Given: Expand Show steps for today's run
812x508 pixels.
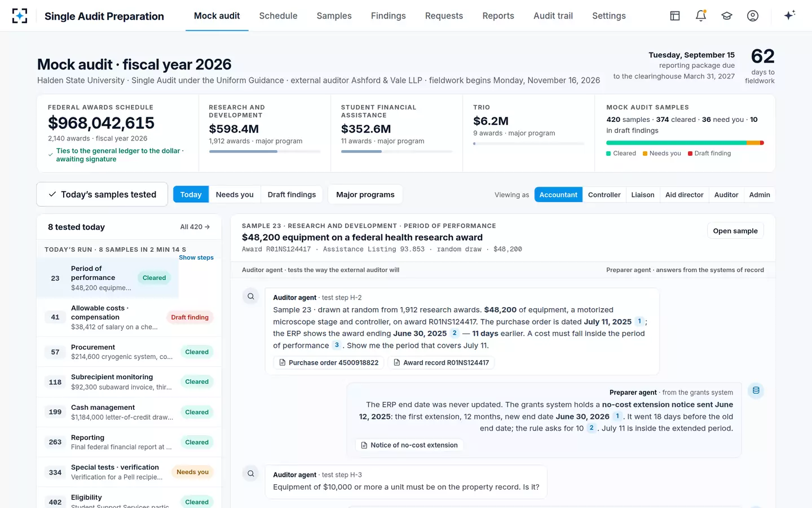Looking at the screenshot, I should click(196, 257).
